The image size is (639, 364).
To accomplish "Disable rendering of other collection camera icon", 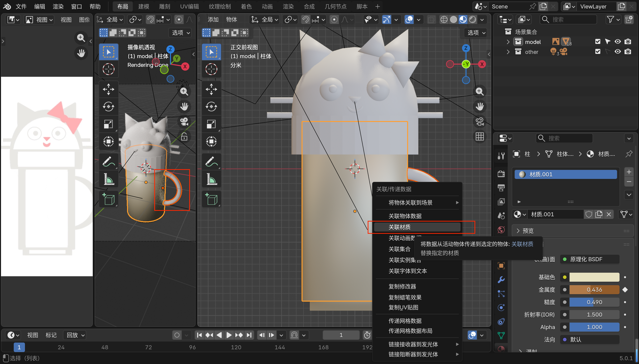I will pos(628,51).
